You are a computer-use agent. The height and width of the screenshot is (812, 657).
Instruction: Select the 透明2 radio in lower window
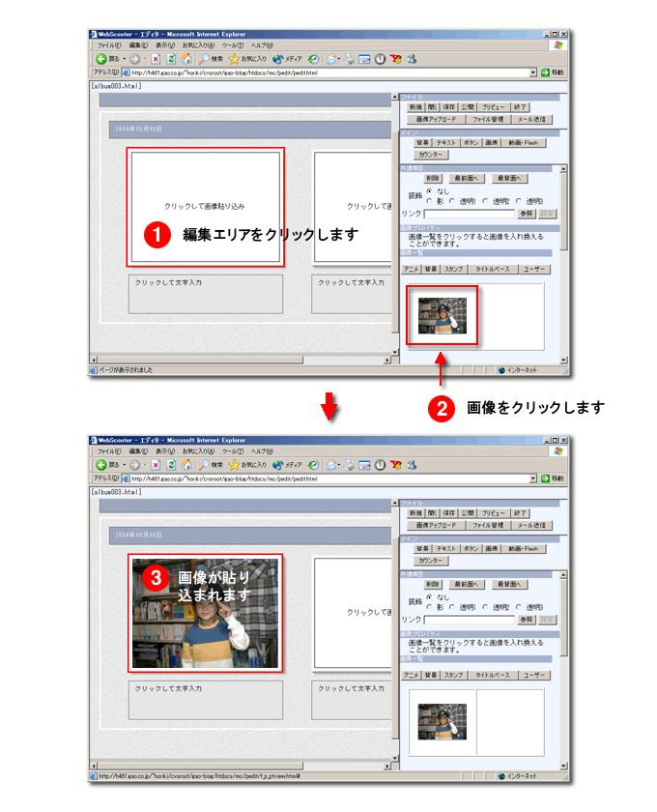click(485, 607)
